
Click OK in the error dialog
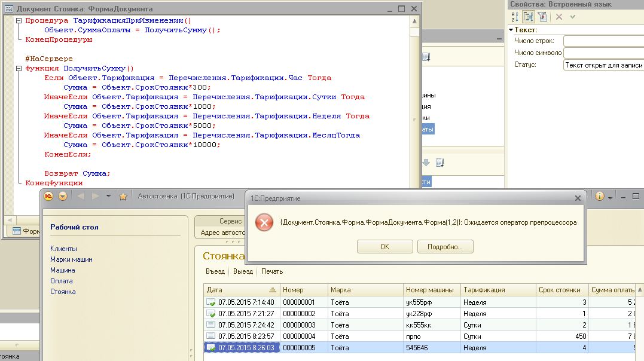point(385,247)
